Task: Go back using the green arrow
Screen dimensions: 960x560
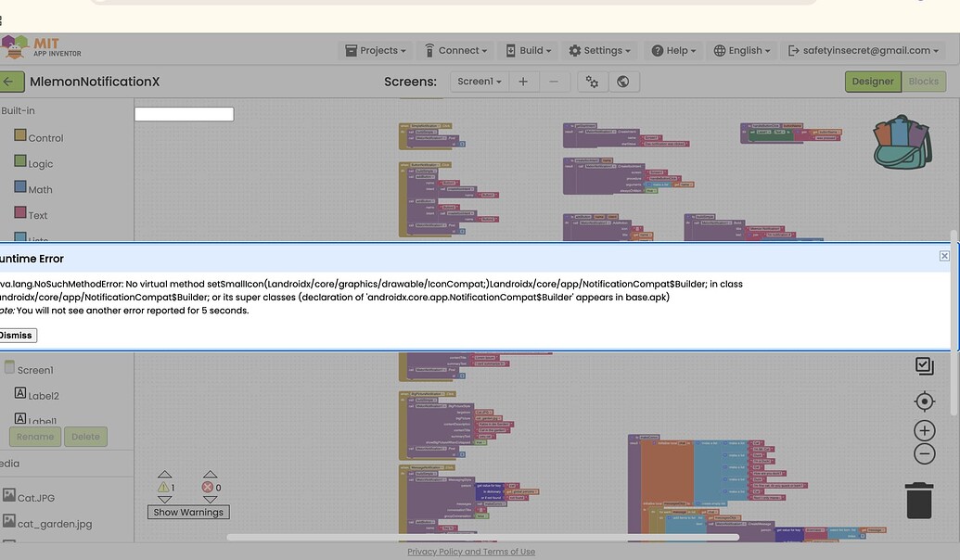Action: pos(10,82)
